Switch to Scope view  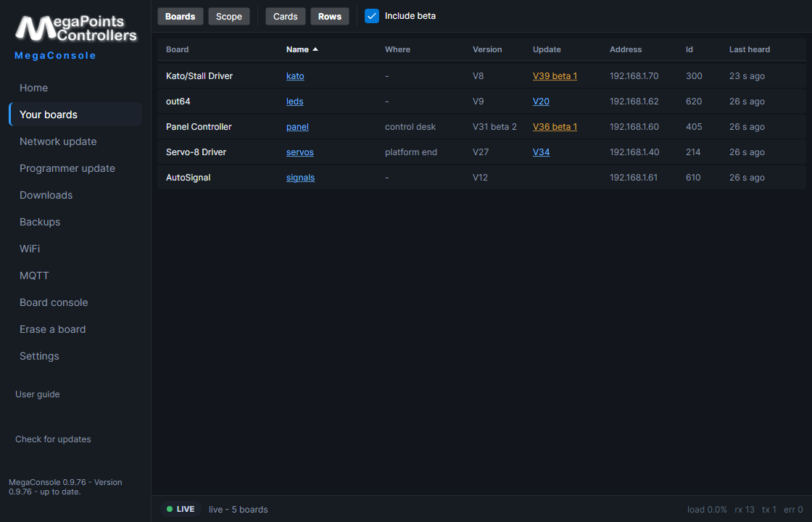pyautogui.click(x=229, y=17)
